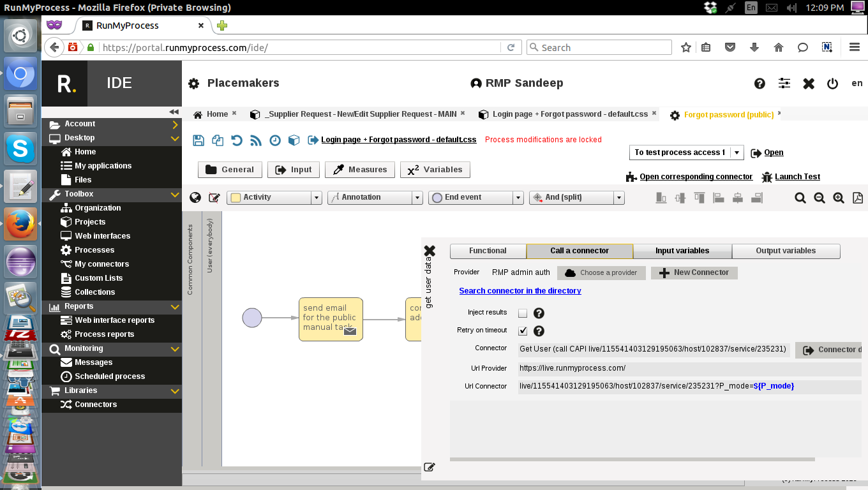The height and width of the screenshot is (490, 868).
Task: Open the 'To test process access 1' dropdown
Action: click(737, 152)
